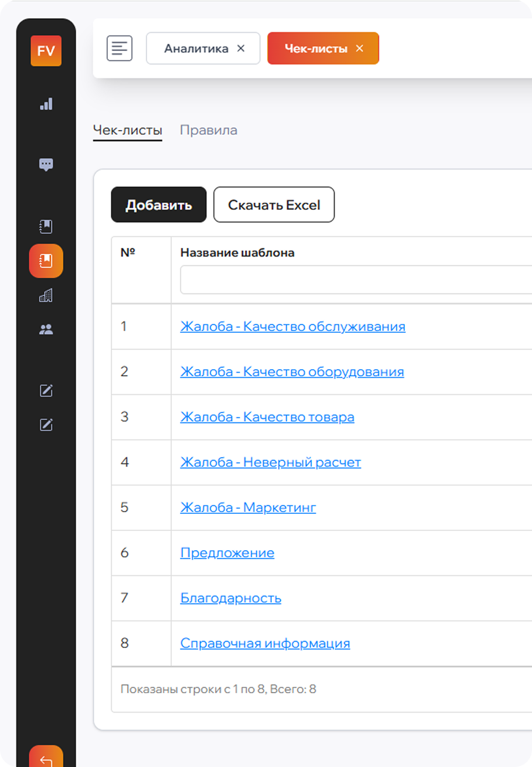Switch to the Аналитика tab
This screenshot has height=767, width=532.
[196, 49]
